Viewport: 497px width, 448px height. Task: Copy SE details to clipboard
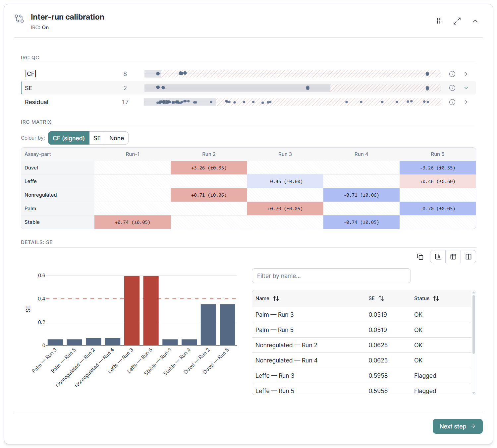(420, 257)
